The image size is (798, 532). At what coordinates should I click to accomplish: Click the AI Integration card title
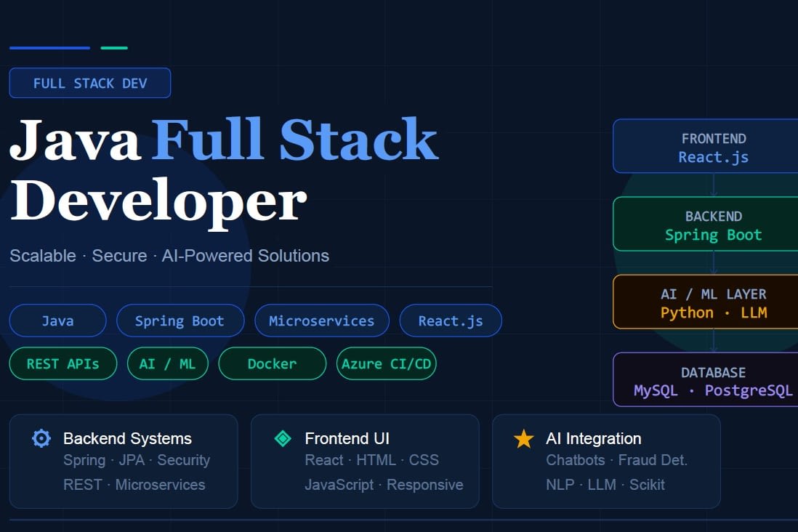point(593,438)
